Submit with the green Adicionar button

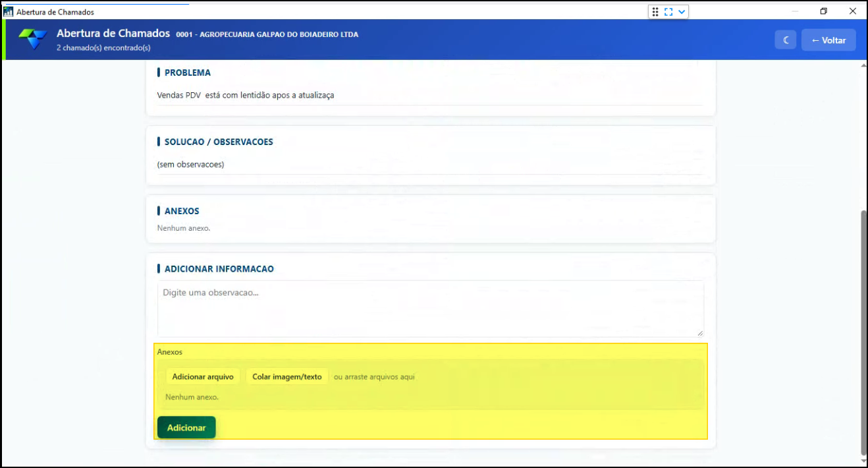click(x=186, y=428)
